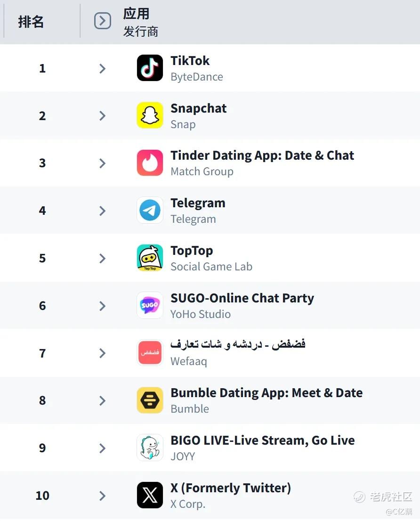Click the red Wefaaq app icon
420x521 pixels.
pos(150,353)
